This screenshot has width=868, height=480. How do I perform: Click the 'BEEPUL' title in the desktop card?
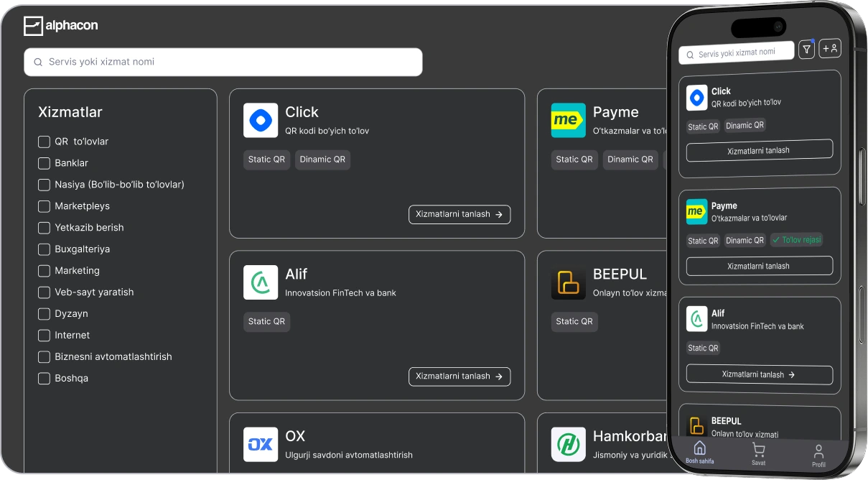(x=620, y=274)
